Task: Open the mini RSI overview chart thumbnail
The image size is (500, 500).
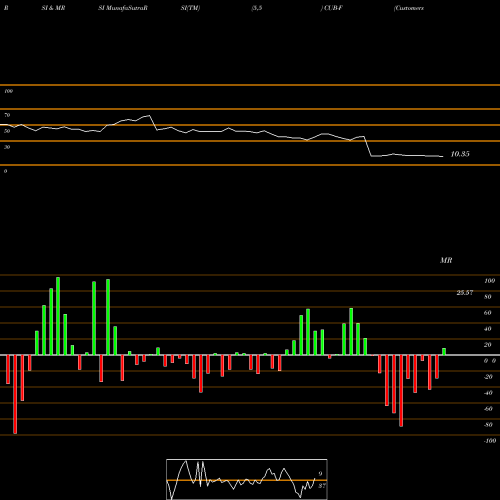Action: 247,479
